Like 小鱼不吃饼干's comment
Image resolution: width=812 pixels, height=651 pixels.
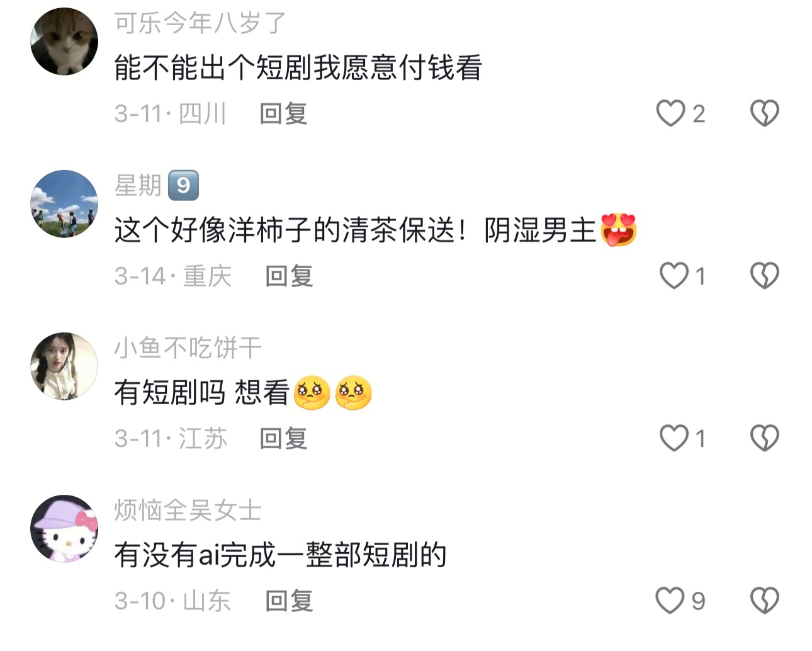(x=674, y=438)
